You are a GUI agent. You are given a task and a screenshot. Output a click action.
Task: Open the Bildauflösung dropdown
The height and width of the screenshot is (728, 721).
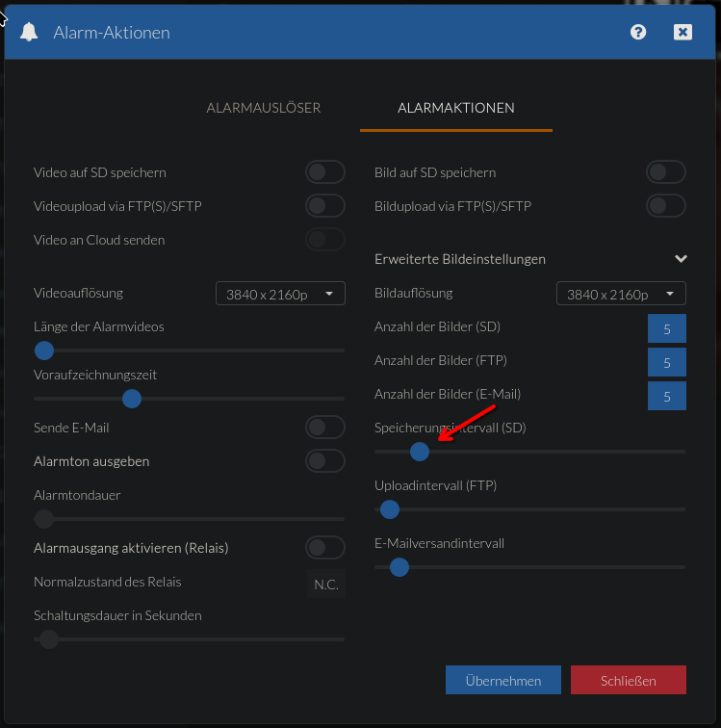(621, 294)
